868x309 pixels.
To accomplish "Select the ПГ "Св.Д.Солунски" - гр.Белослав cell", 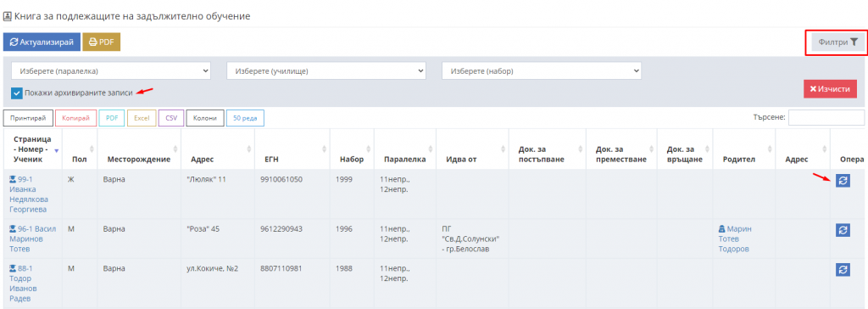I will point(471,239).
